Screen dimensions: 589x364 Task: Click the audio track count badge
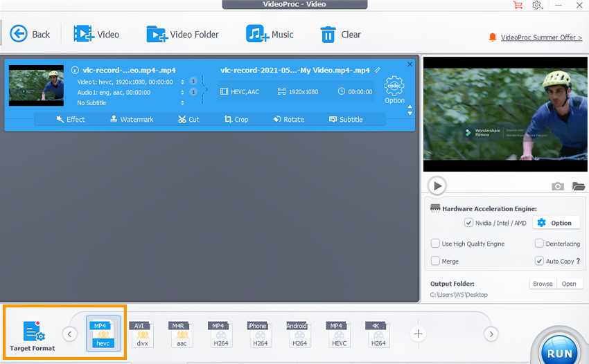pyautogui.click(x=193, y=92)
